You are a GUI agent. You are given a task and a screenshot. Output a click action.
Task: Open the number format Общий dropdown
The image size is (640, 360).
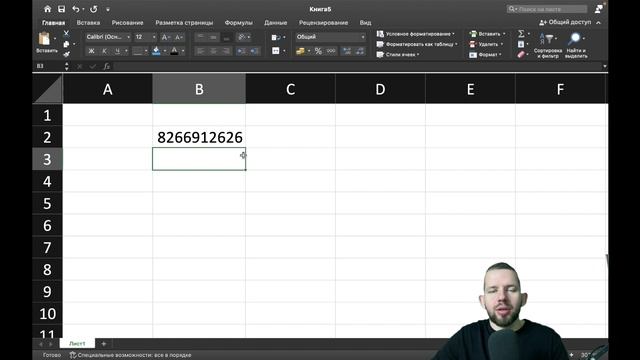coord(330,37)
